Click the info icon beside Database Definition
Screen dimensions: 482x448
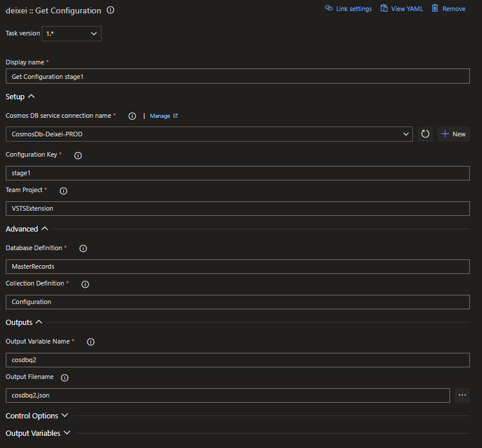[83, 248]
